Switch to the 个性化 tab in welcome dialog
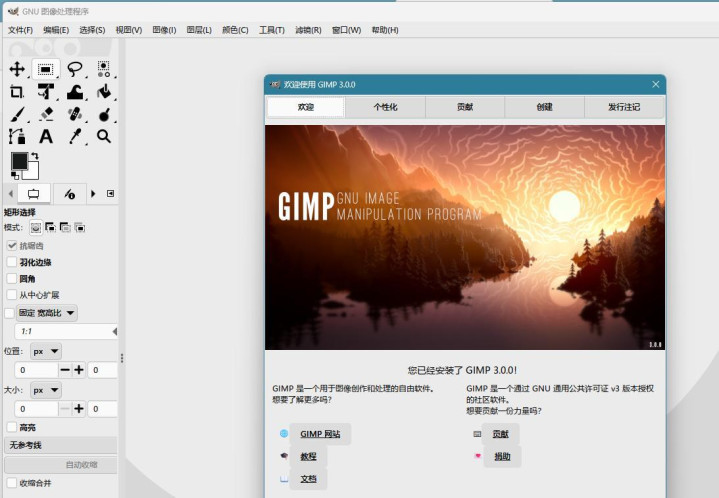This screenshot has width=719, height=498. [x=385, y=107]
